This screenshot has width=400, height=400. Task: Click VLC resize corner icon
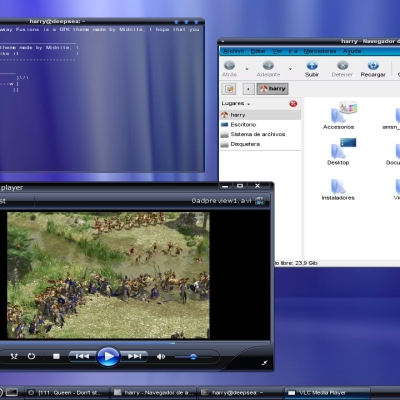265,363
